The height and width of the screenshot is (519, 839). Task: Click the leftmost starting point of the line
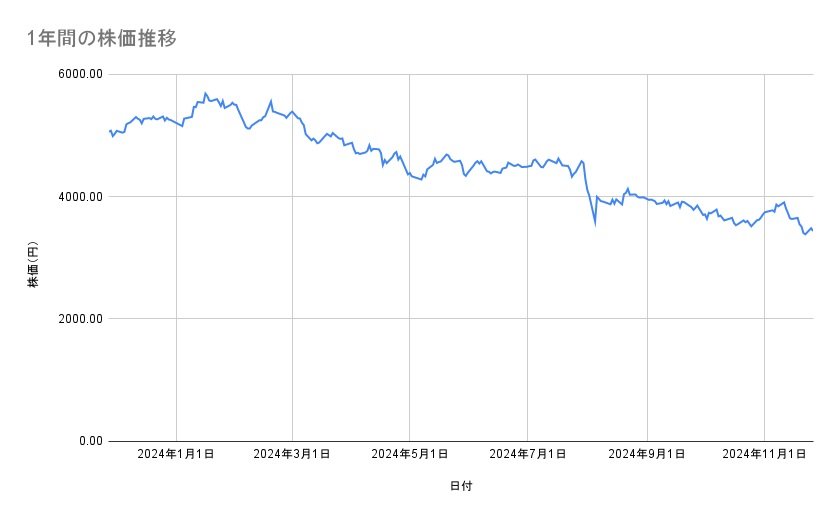(x=109, y=130)
